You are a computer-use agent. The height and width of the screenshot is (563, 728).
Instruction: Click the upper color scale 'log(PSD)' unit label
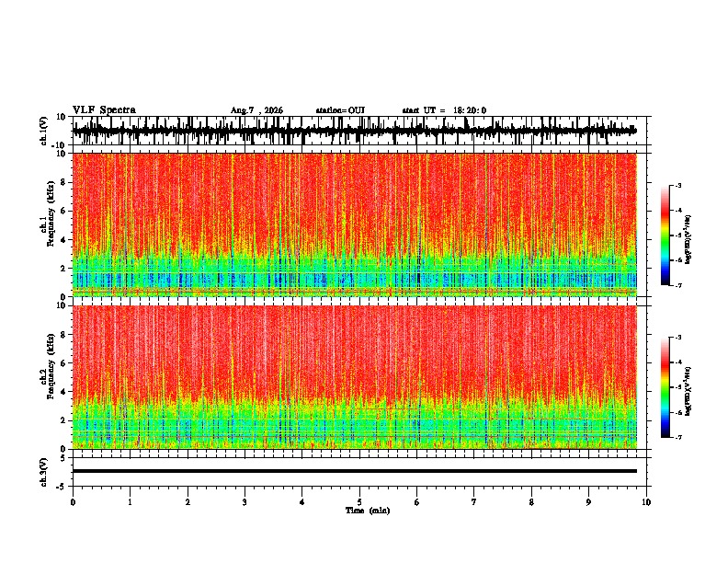point(688,240)
